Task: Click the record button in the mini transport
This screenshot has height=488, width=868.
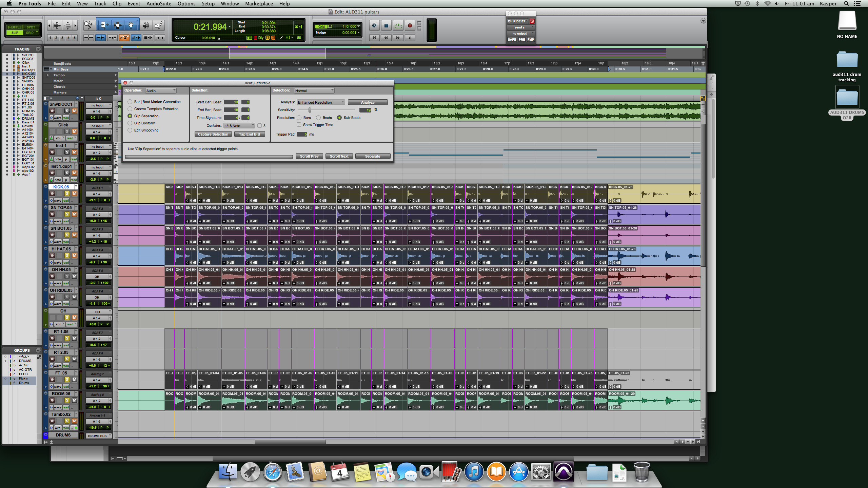Action: 409,25
